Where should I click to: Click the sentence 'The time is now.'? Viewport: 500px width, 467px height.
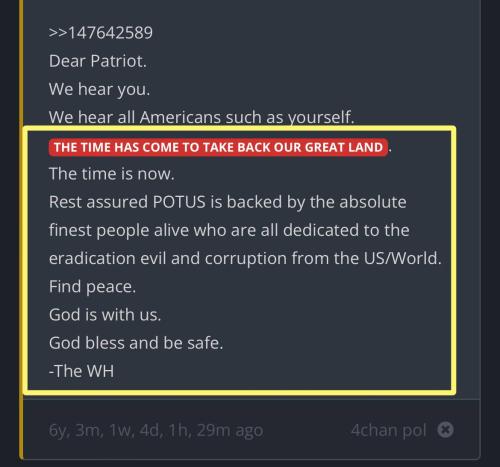pos(112,174)
